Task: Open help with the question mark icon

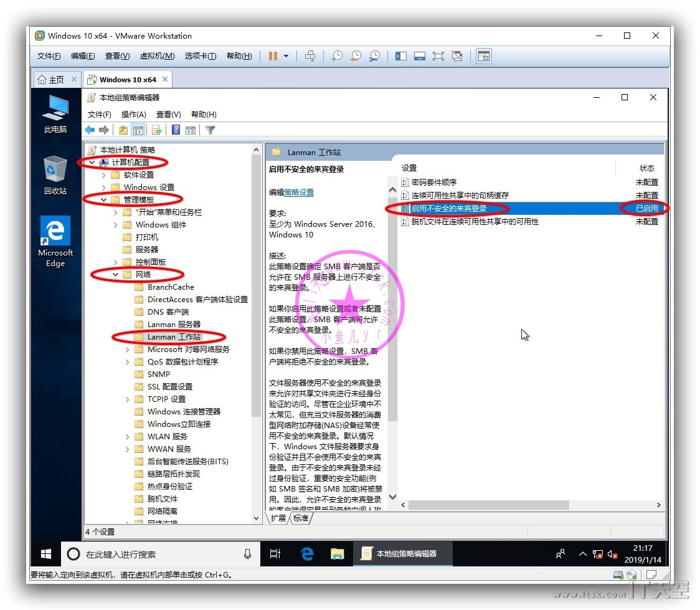Action: tap(176, 130)
